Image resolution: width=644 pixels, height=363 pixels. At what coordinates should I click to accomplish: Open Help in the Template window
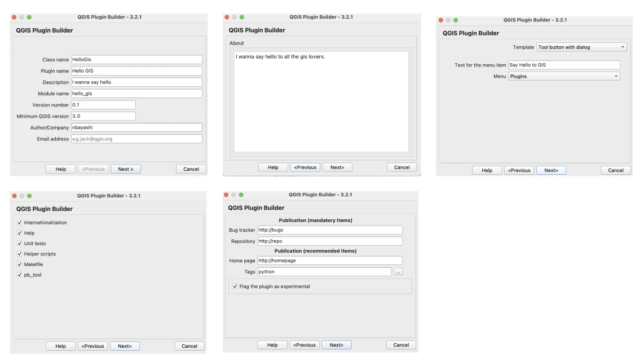click(487, 170)
